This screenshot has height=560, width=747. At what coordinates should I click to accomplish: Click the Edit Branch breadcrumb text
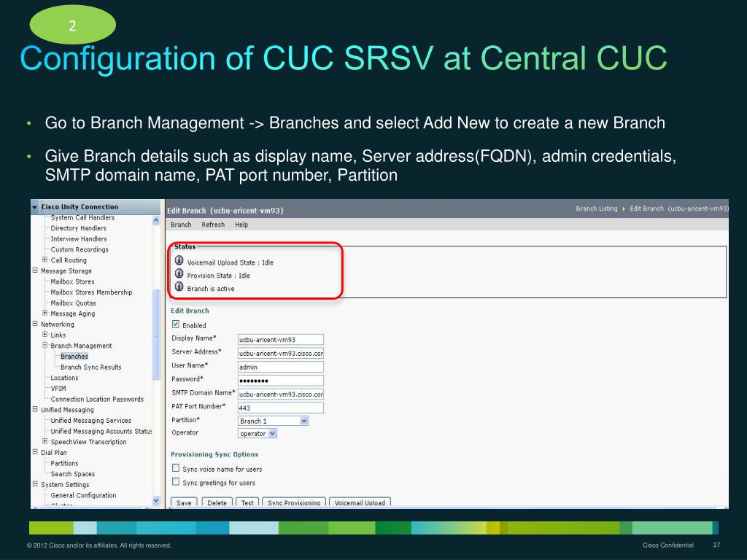click(679, 209)
